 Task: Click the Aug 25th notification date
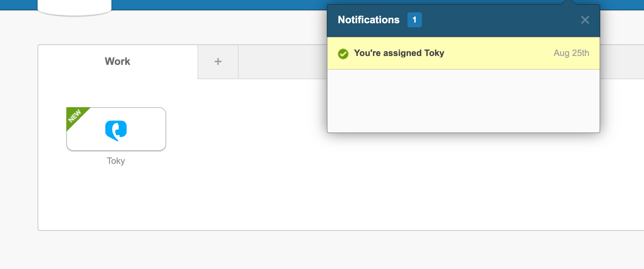571,53
